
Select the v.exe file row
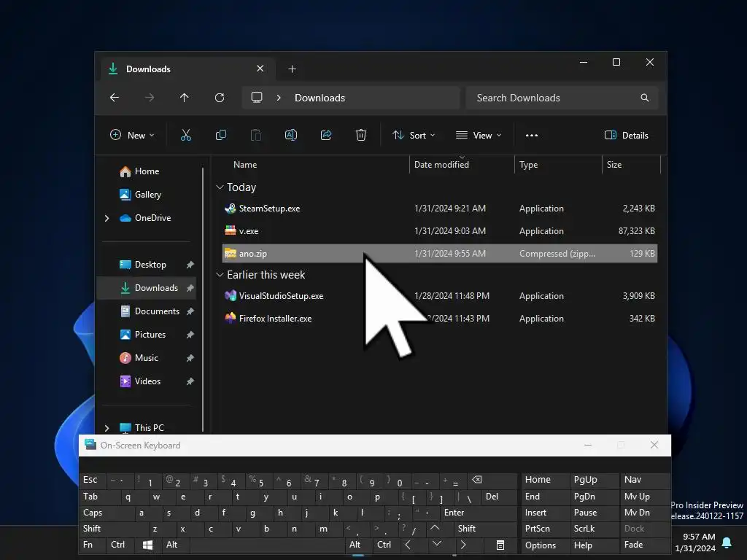(x=439, y=231)
